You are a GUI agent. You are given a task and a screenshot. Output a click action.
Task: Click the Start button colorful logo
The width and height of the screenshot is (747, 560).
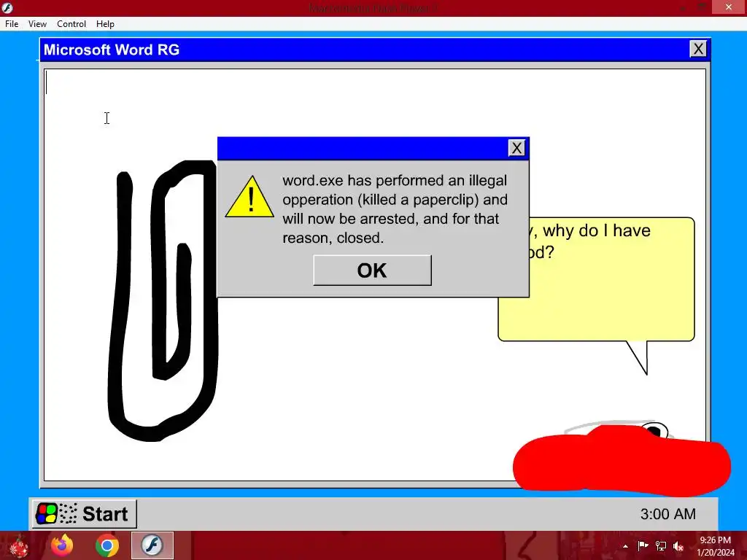(47, 514)
